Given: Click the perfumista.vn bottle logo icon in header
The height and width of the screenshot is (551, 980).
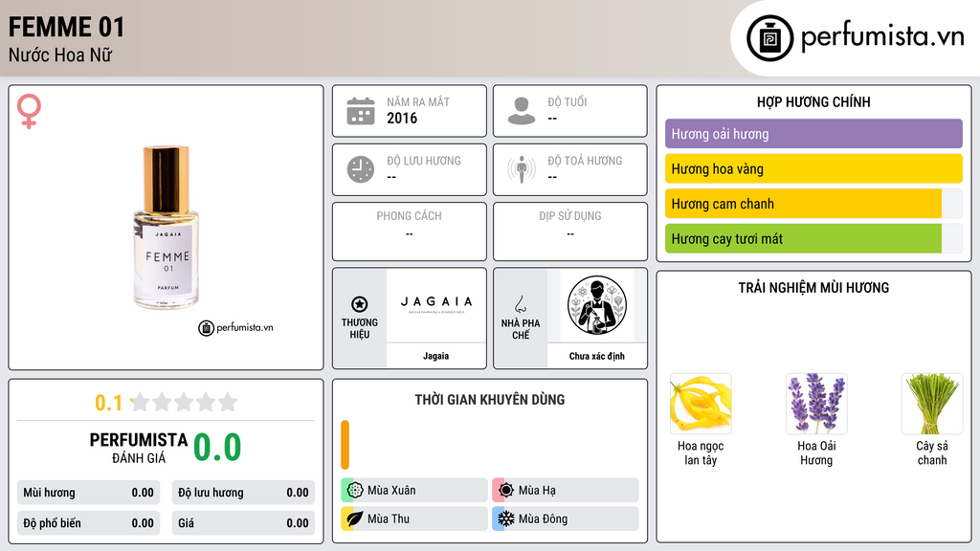Looking at the screenshot, I should [x=770, y=38].
